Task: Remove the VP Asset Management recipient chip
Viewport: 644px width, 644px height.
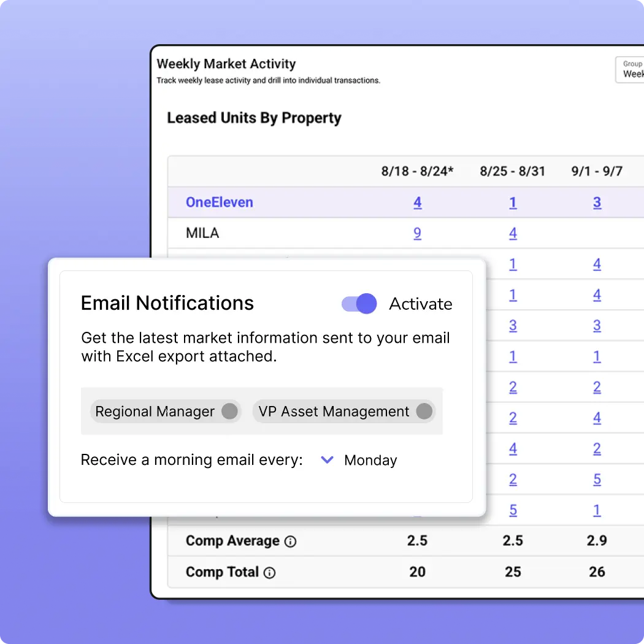Action: pos(424,411)
